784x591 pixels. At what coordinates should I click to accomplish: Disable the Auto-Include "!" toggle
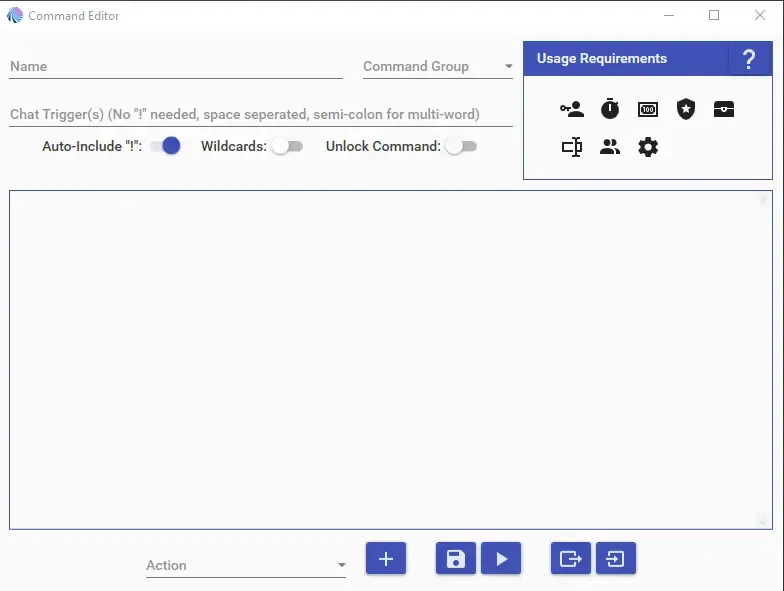click(166, 146)
